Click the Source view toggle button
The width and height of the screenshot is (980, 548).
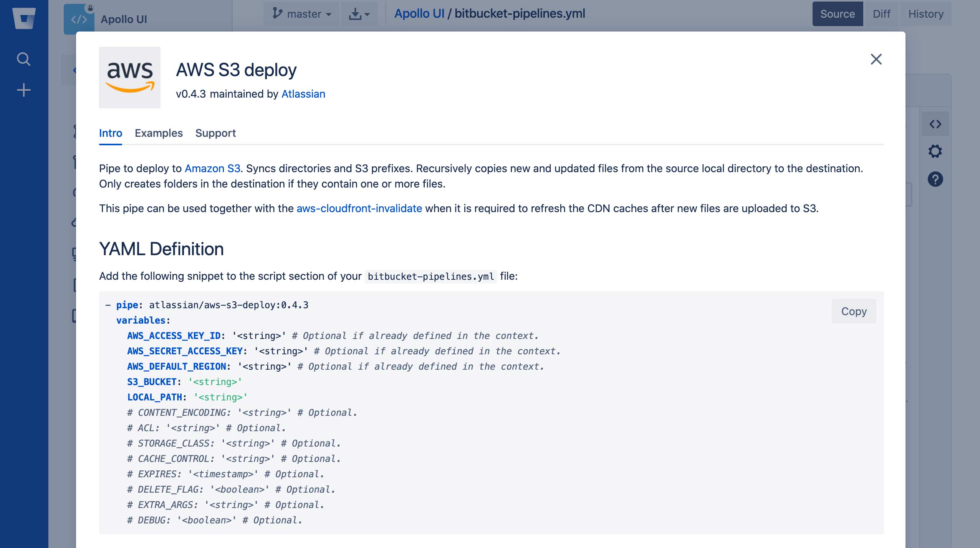click(837, 13)
